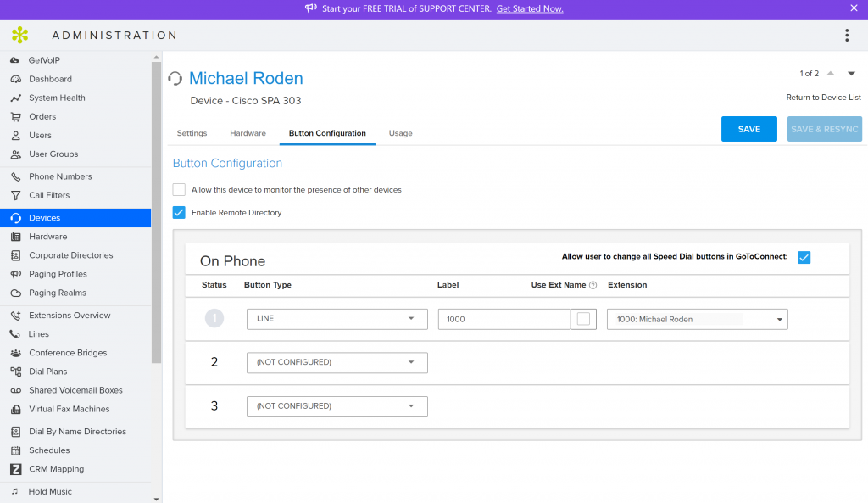Screen dimensions: 868x503
Task: Click the Paging Realms cloud icon
Action: pyautogui.click(x=15, y=293)
